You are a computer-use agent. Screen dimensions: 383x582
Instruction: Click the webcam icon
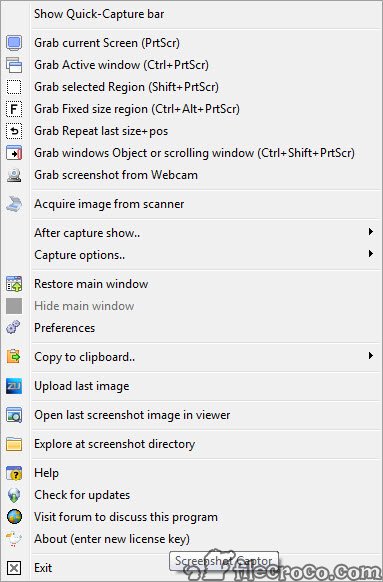[x=14, y=175]
